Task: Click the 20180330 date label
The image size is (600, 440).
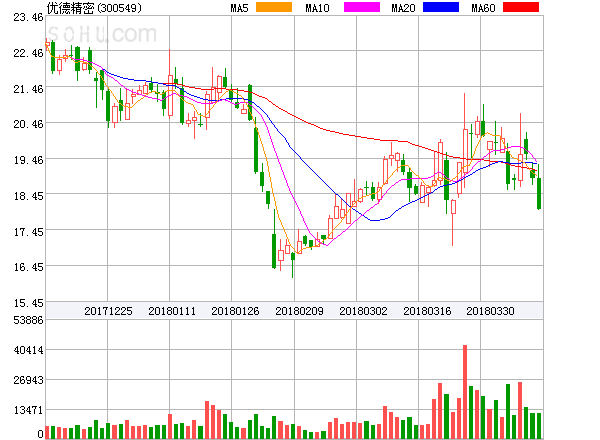Action: pyautogui.click(x=490, y=311)
